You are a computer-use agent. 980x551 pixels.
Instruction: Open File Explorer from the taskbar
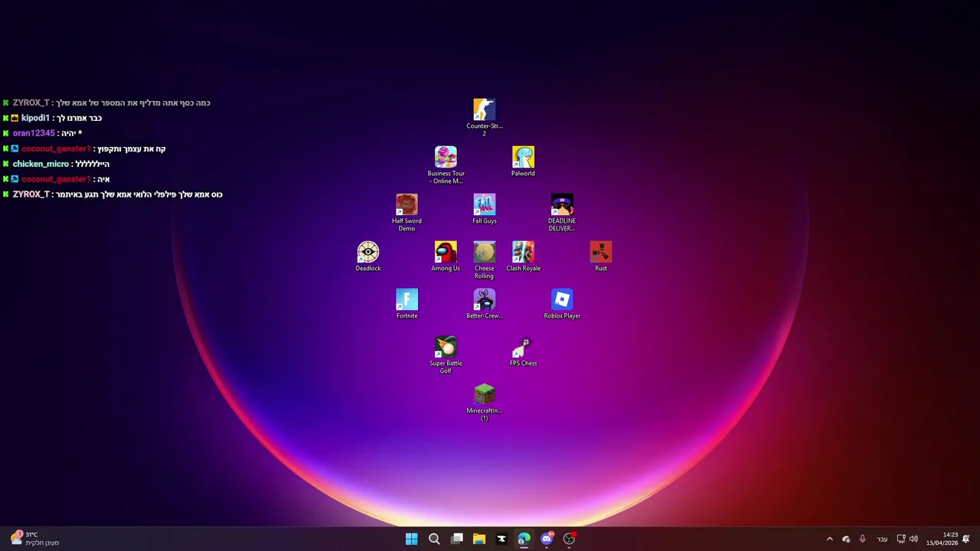479,539
